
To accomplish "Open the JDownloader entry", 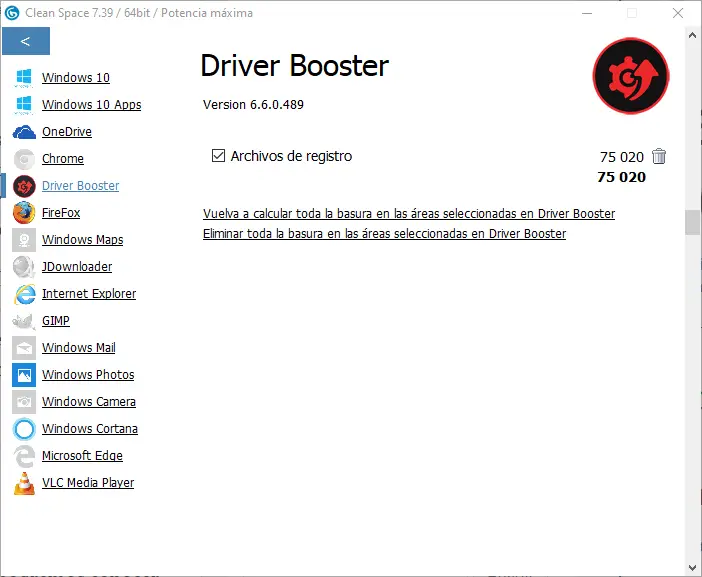I will pyautogui.click(x=77, y=267).
